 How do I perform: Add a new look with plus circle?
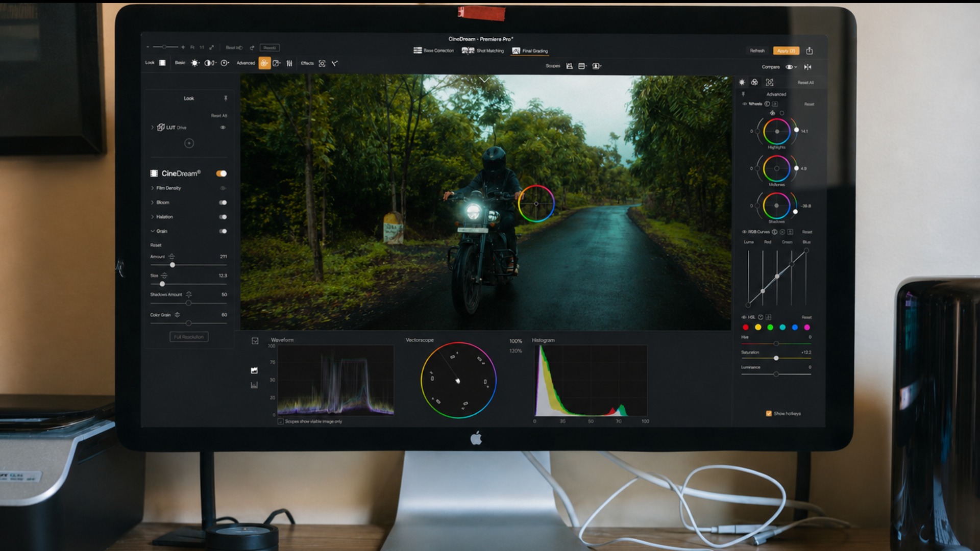[x=189, y=143]
